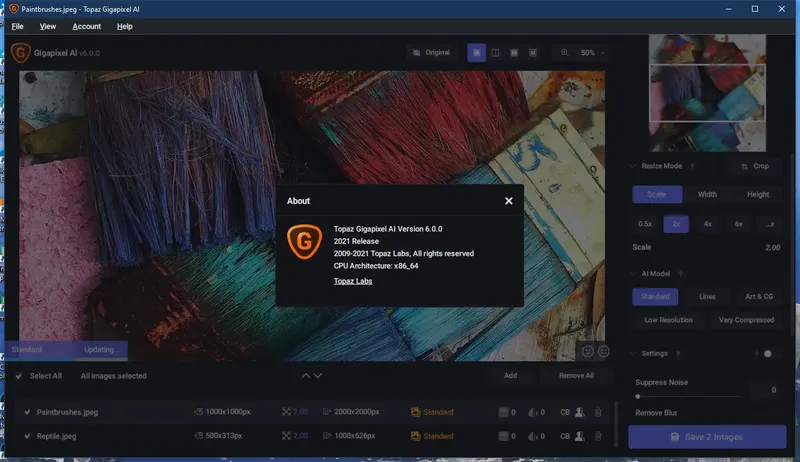
Task: Toggle the Original view button
Action: [432, 53]
